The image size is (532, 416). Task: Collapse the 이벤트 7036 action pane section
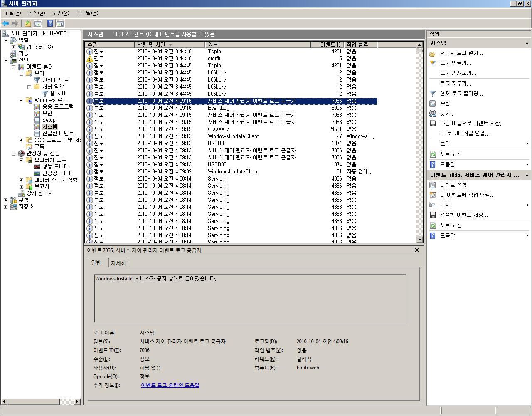tap(527, 175)
